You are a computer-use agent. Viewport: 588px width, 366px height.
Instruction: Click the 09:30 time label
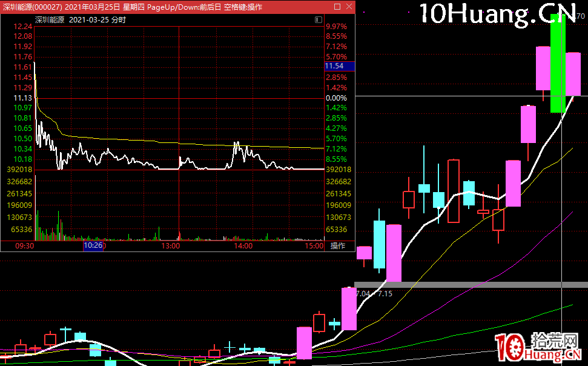point(24,246)
